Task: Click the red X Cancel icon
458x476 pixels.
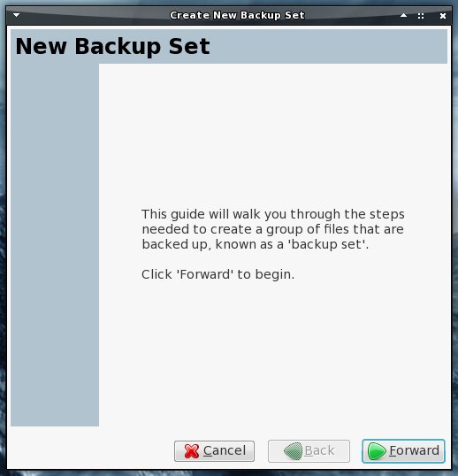Action: coord(192,451)
